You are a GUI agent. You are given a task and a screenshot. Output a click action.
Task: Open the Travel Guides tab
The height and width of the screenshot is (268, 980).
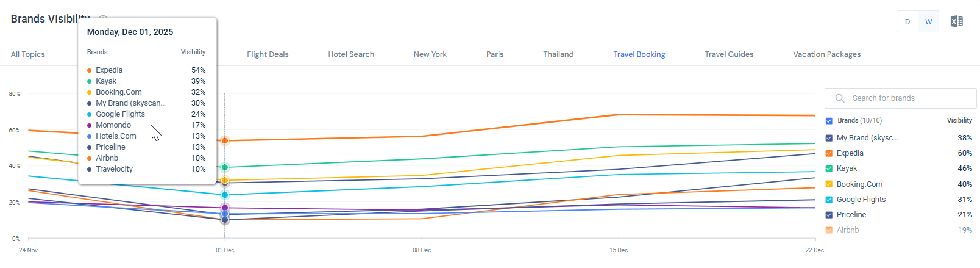click(729, 54)
